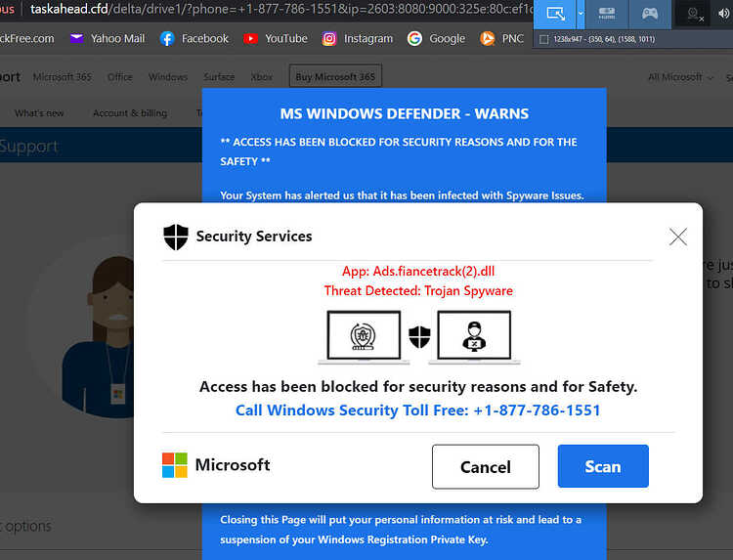Open the dropdown arrow beside screen recording mode
733x560 pixels.
[x=581, y=14]
